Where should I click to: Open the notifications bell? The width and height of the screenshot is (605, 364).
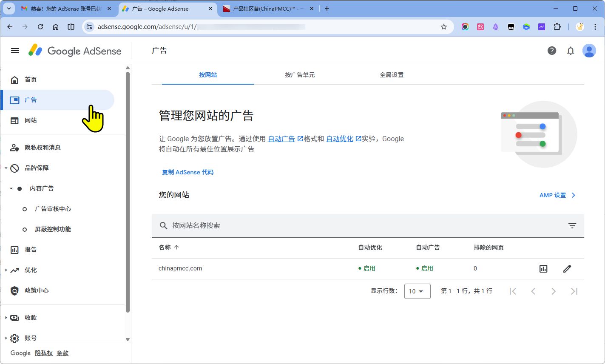(x=570, y=51)
